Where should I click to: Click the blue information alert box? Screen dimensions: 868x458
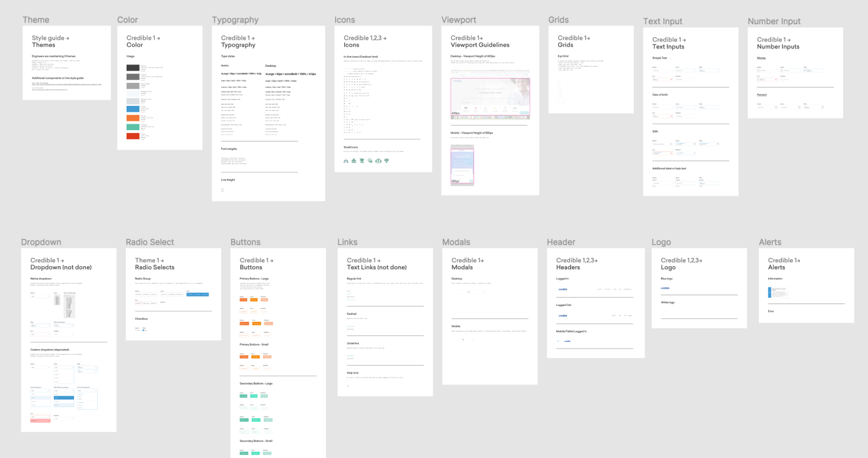tap(778, 292)
